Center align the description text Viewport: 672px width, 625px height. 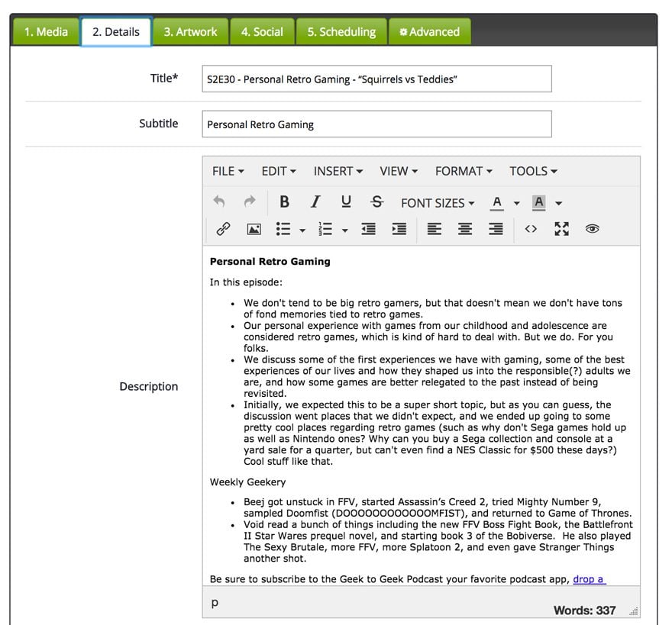click(x=464, y=229)
